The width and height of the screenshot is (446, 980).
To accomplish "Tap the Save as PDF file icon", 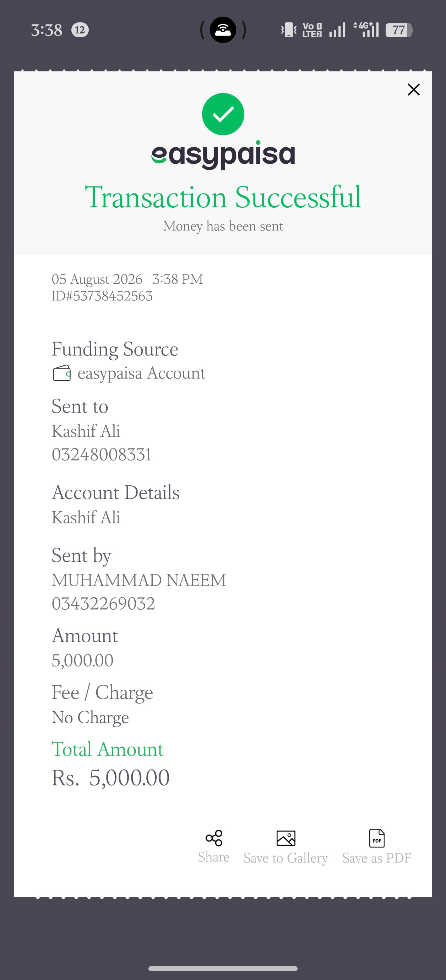I will click(377, 838).
